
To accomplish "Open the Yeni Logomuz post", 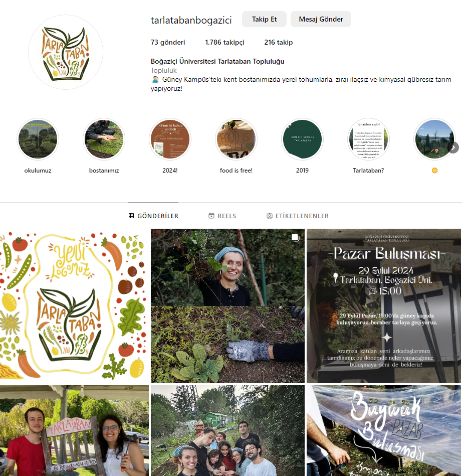I will [74, 306].
